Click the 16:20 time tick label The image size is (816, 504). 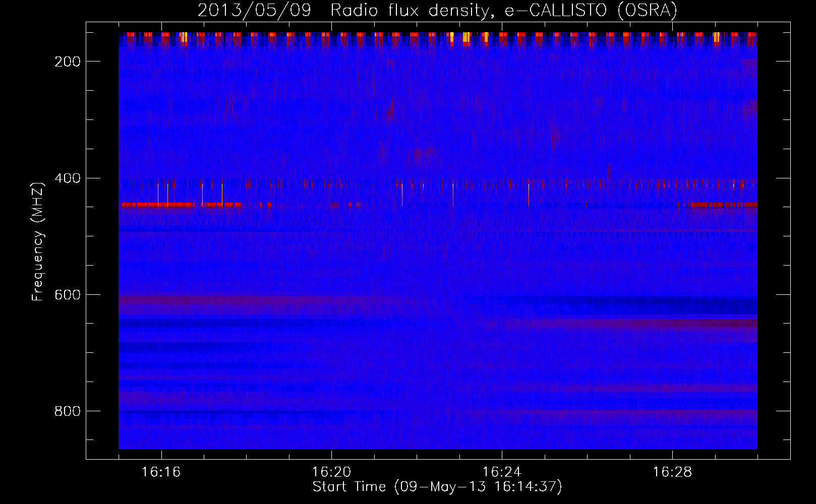pos(331,472)
